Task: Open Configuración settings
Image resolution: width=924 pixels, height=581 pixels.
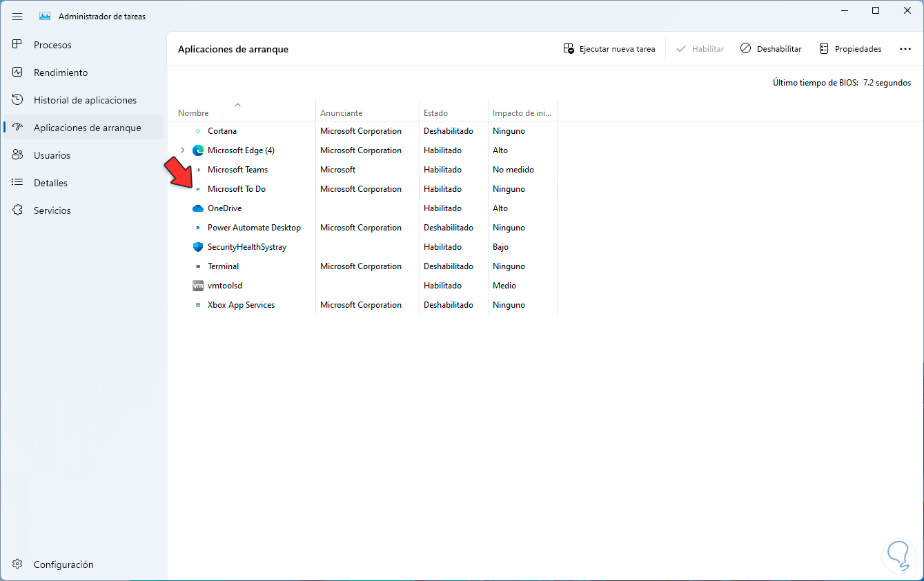Action: coord(83,564)
